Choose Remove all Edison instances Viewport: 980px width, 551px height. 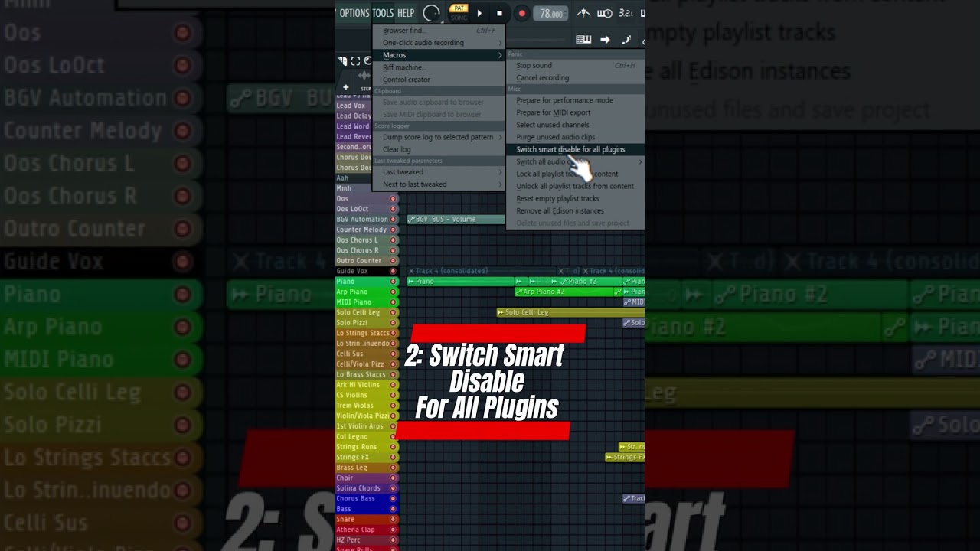click(575, 210)
